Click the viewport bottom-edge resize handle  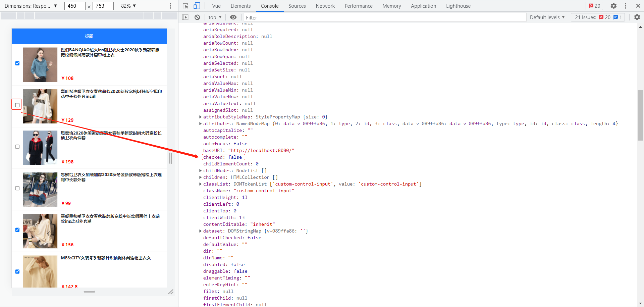[x=89, y=292]
